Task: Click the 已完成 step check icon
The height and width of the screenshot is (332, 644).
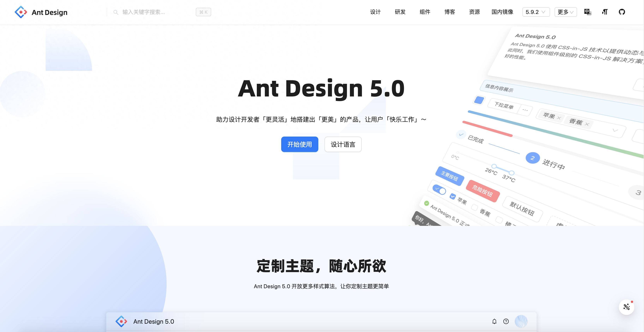Action: (461, 135)
